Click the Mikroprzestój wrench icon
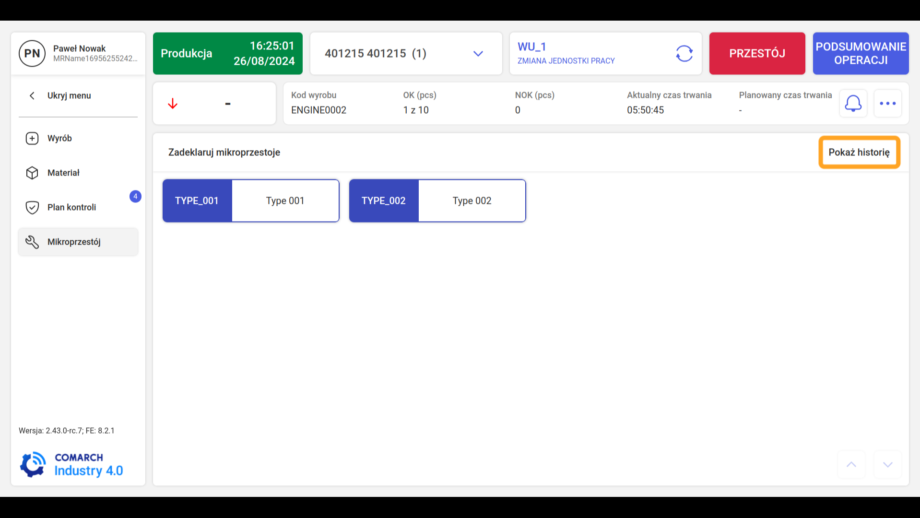The width and height of the screenshot is (920, 518). click(x=32, y=242)
